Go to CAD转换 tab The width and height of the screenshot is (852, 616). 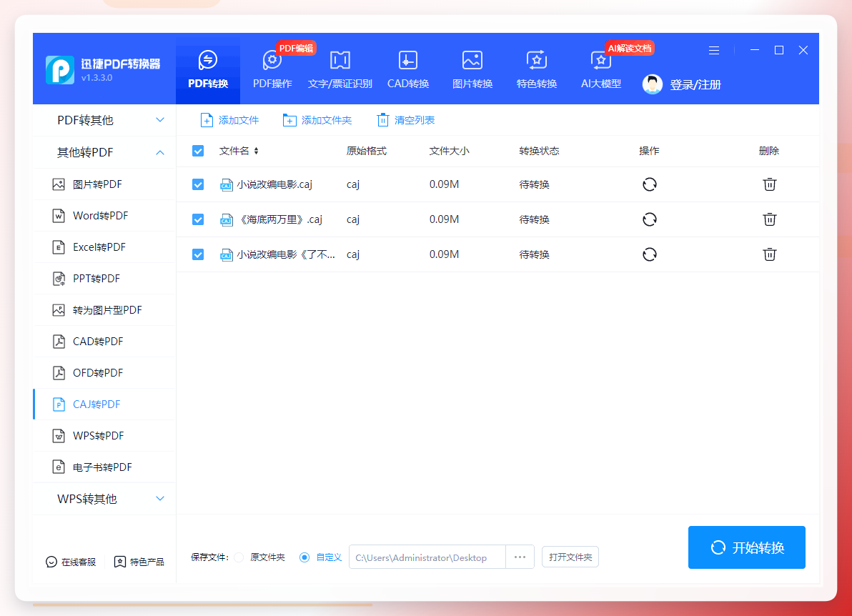point(408,69)
